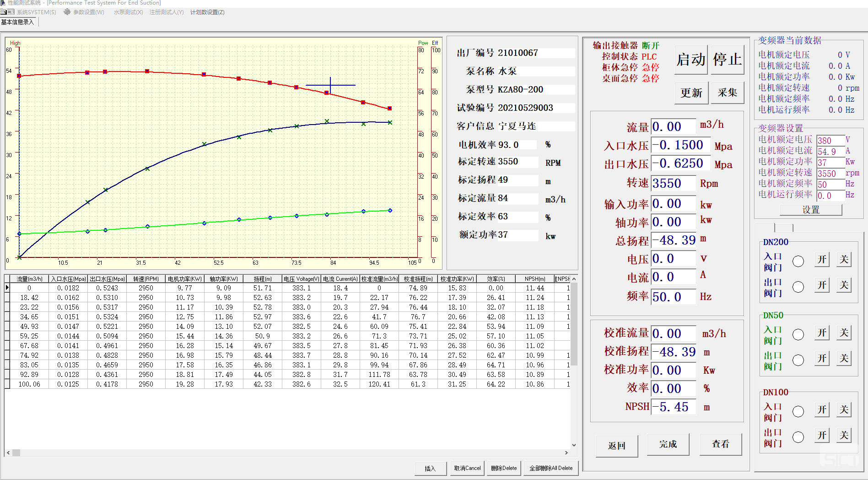Select the DN100 入口阀门 radio button
Viewport: 868px width, 480px height.
click(x=798, y=411)
